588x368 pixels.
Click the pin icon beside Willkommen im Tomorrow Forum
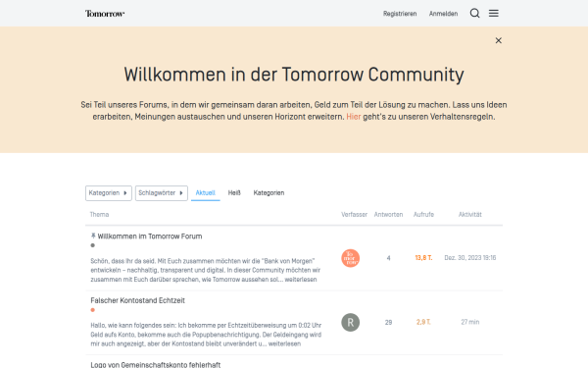(x=93, y=236)
